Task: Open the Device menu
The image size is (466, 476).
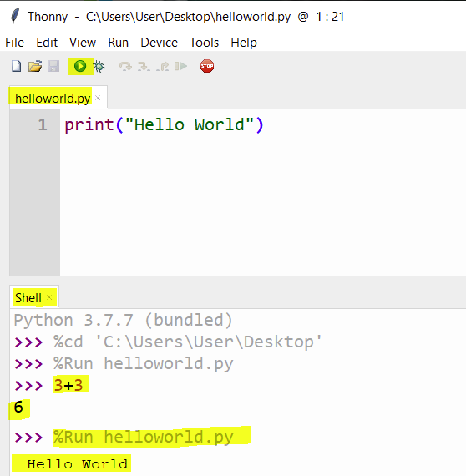Action: coord(159,43)
